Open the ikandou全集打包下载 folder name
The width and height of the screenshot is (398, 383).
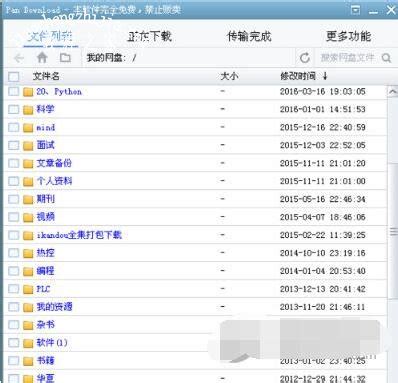pyautogui.click(x=79, y=235)
